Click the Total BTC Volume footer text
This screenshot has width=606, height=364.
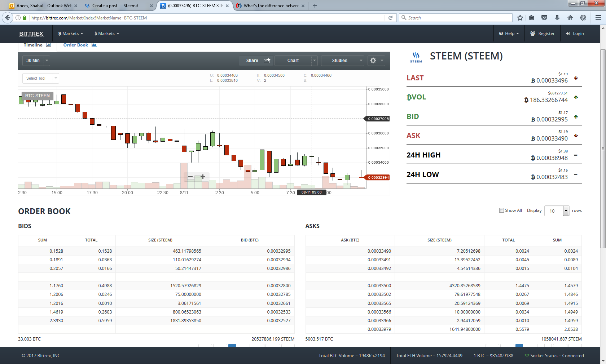352,356
